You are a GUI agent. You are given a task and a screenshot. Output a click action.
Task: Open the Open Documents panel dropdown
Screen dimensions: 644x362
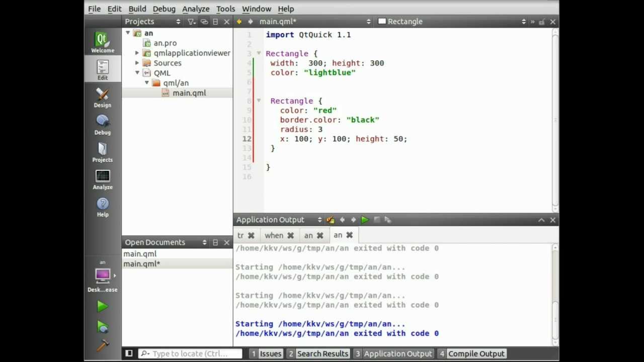click(204, 242)
